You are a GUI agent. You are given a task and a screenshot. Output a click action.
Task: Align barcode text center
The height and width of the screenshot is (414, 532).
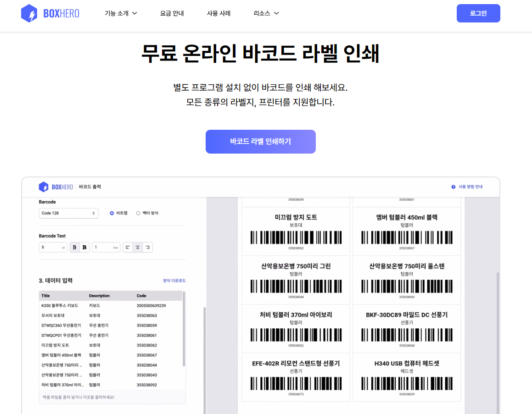click(x=137, y=247)
